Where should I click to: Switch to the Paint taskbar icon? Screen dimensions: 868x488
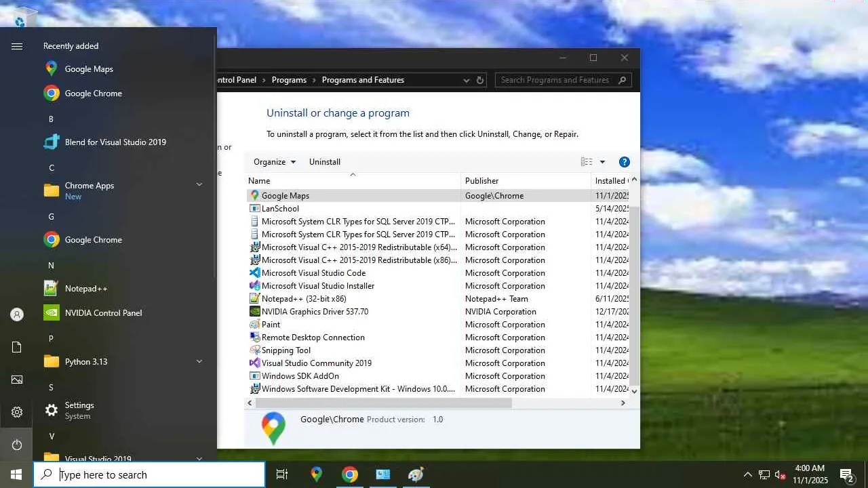click(416, 474)
